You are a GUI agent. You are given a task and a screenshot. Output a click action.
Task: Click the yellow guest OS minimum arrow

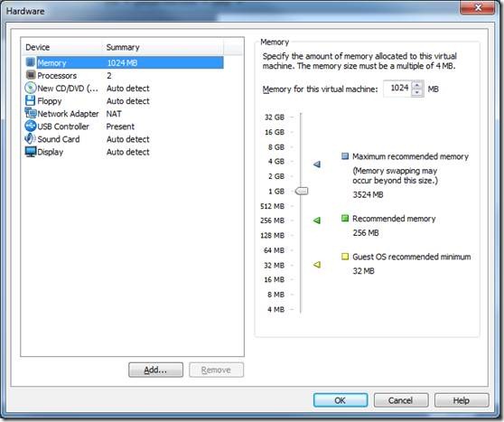pos(317,265)
